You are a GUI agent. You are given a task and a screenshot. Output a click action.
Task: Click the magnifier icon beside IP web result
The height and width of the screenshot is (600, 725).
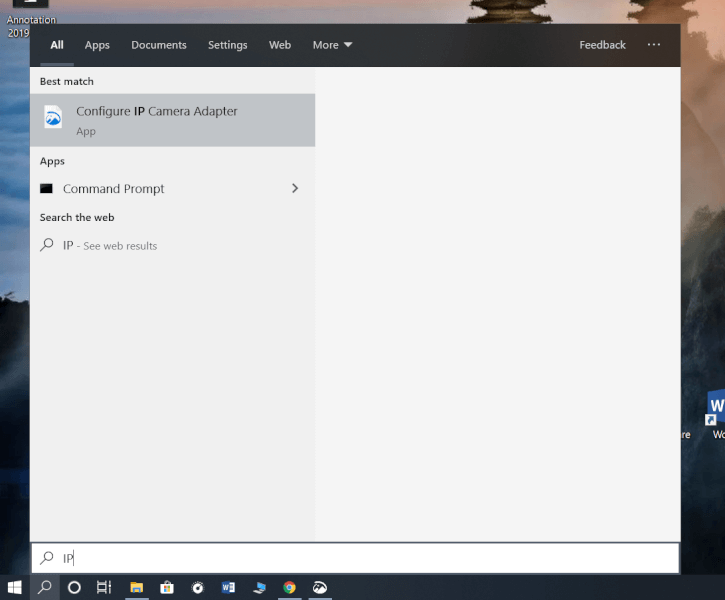[47, 245]
